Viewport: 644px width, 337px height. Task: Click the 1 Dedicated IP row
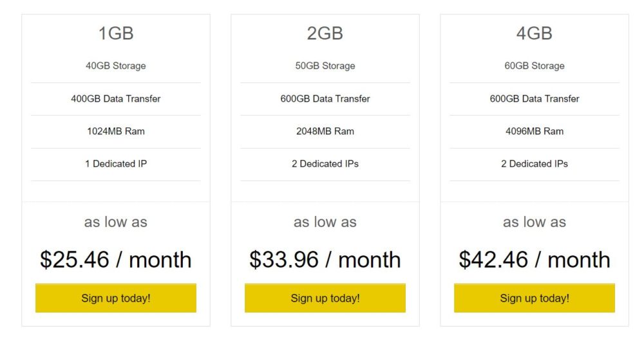116,164
